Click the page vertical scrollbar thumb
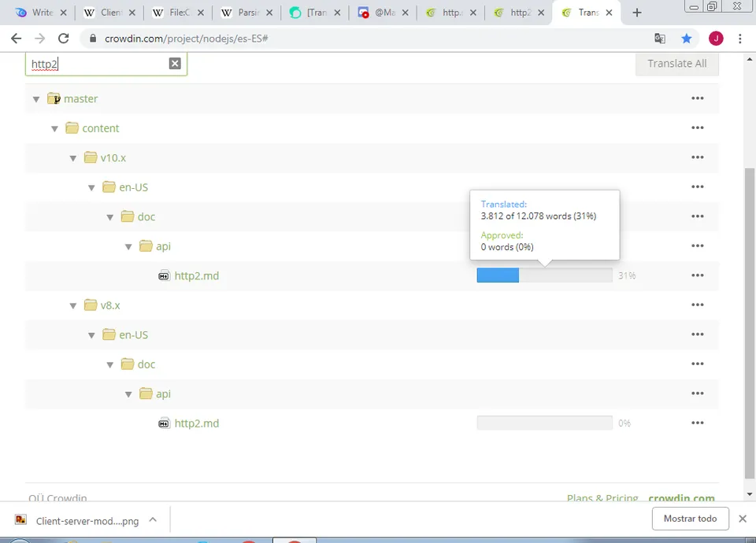This screenshot has width=756, height=543. coord(749,323)
